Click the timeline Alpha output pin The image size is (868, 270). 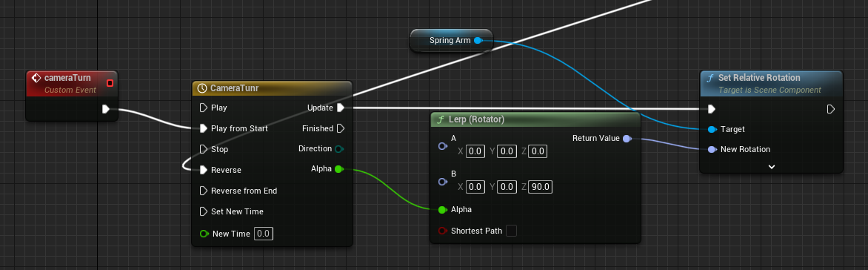tap(339, 169)
